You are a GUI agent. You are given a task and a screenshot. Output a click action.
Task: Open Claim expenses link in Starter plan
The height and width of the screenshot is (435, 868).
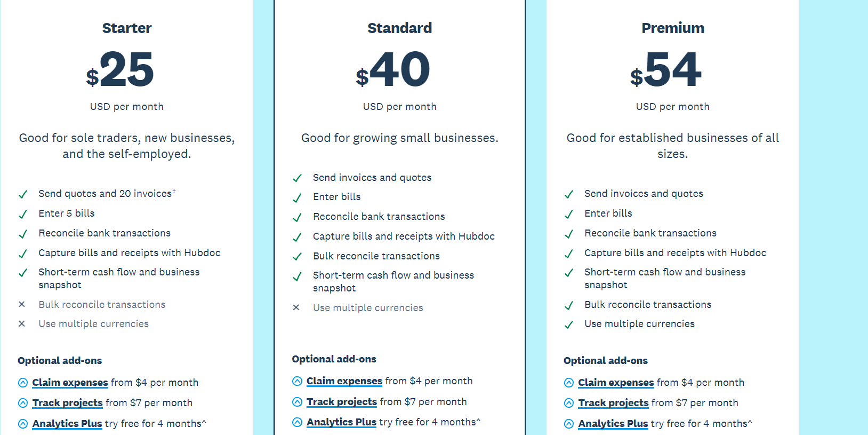70,383
